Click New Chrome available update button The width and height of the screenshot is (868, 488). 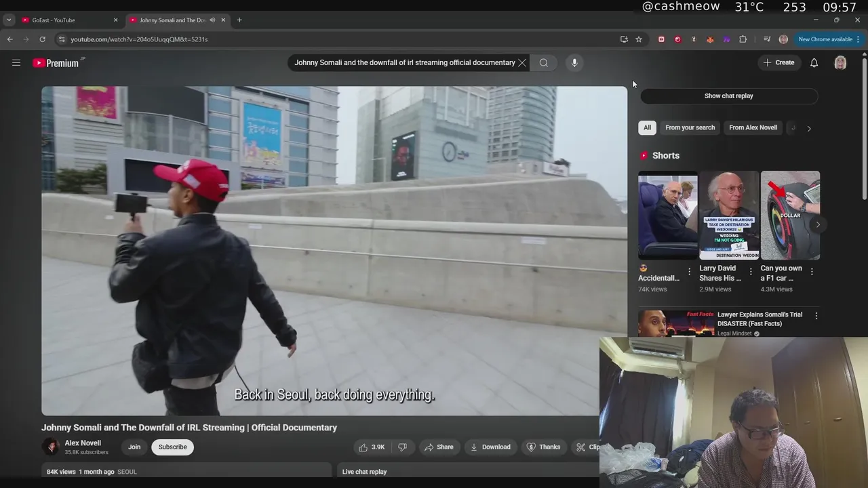tap(825, 39)
